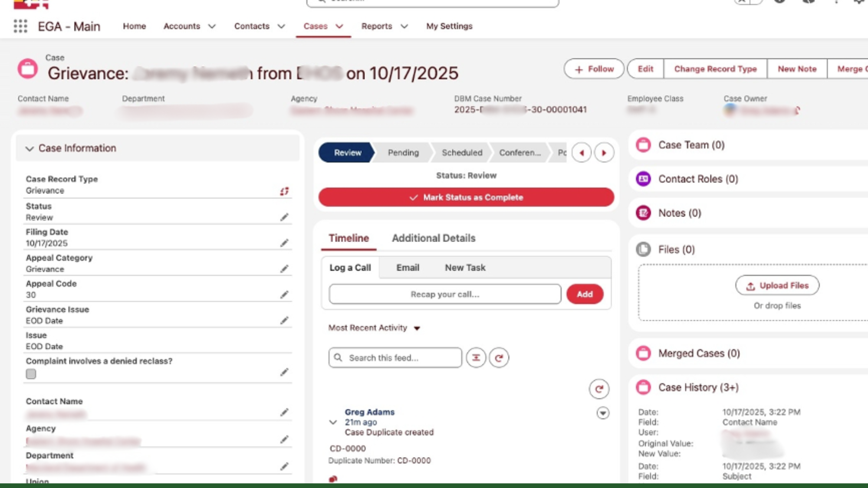Refresh the feed next to search box
868x488 pixels.
coord(499,358)
